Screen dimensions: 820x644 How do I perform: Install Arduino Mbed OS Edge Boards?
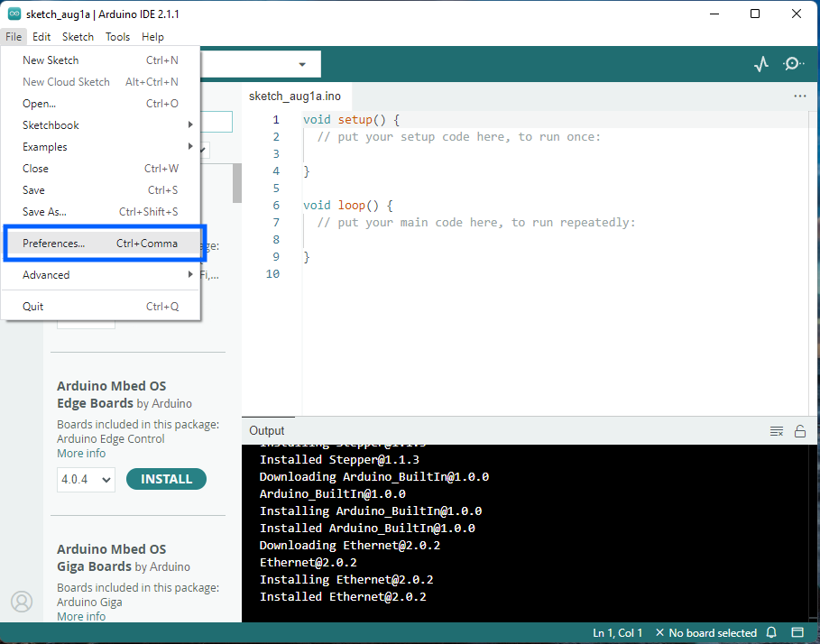pyautogui.click(x=166, y=479)
